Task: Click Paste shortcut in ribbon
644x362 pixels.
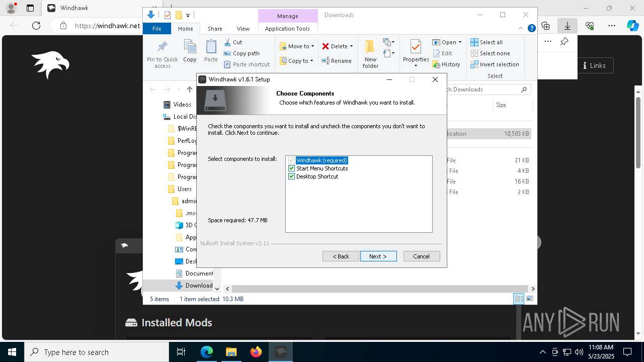Action: pyautogui.click(x=247, y=64)
